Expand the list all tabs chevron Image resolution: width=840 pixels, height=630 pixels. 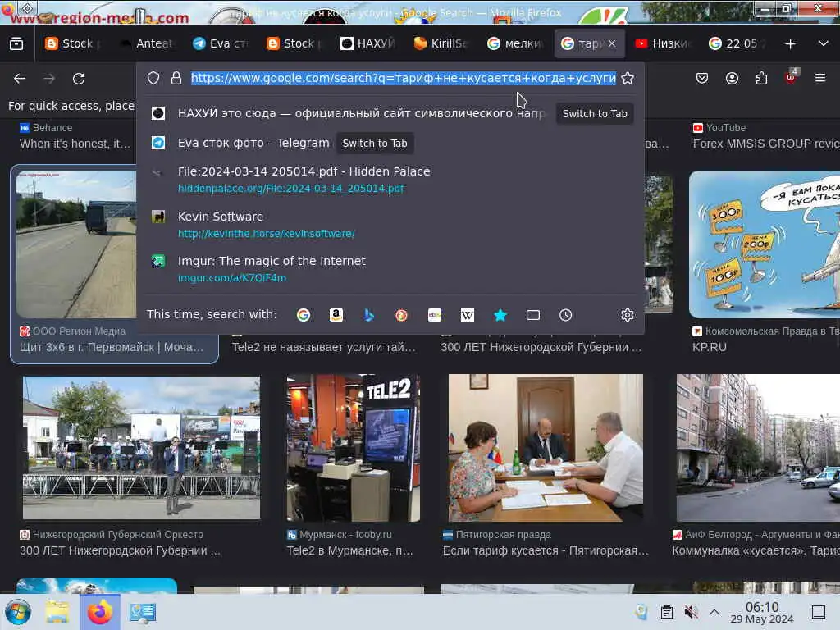(824, 44)
